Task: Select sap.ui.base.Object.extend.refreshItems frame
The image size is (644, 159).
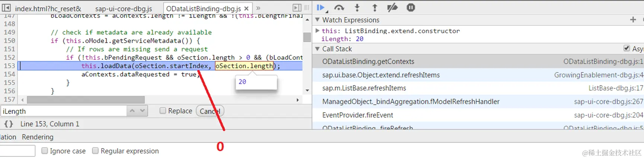Action: click(x=478, y=75)
